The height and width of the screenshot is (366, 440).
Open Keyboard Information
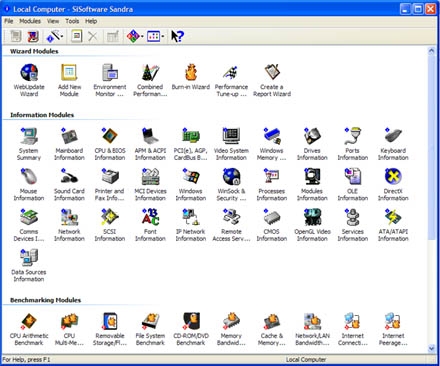(x=393, y=144)
